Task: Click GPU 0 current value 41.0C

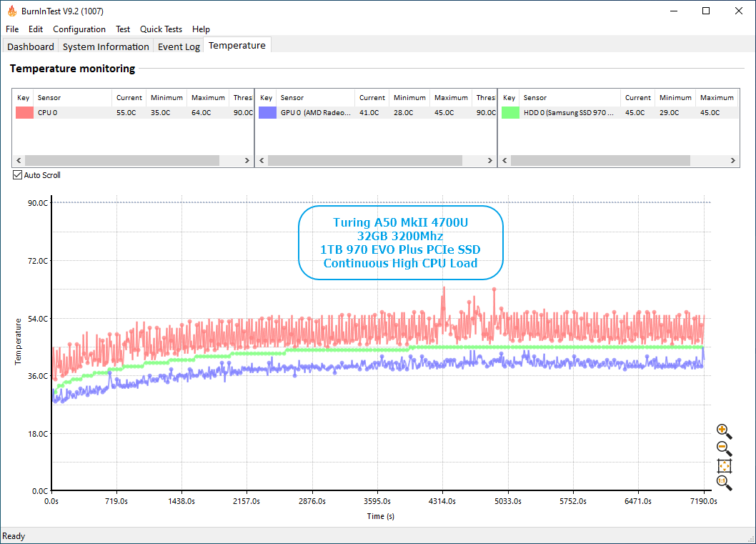Action: pos(369,112)
